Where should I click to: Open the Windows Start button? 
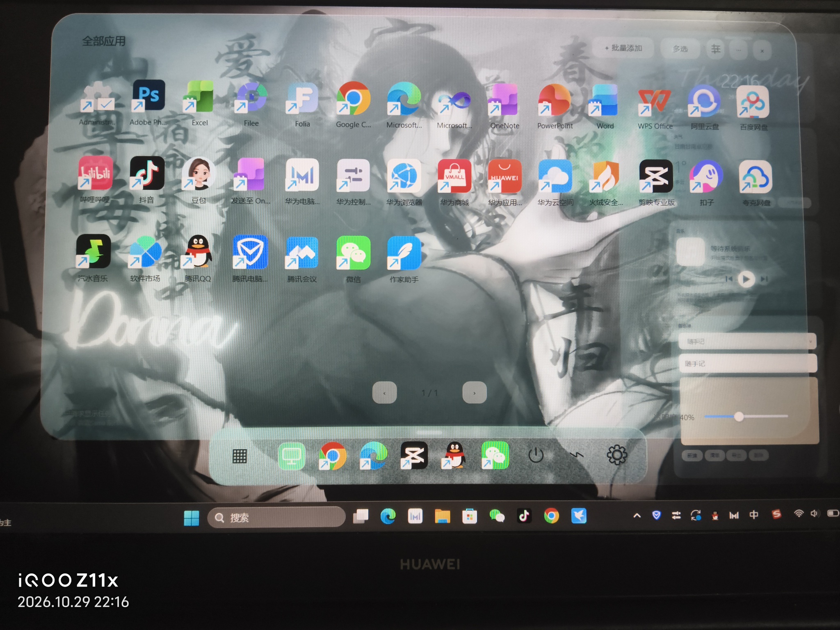191,518
